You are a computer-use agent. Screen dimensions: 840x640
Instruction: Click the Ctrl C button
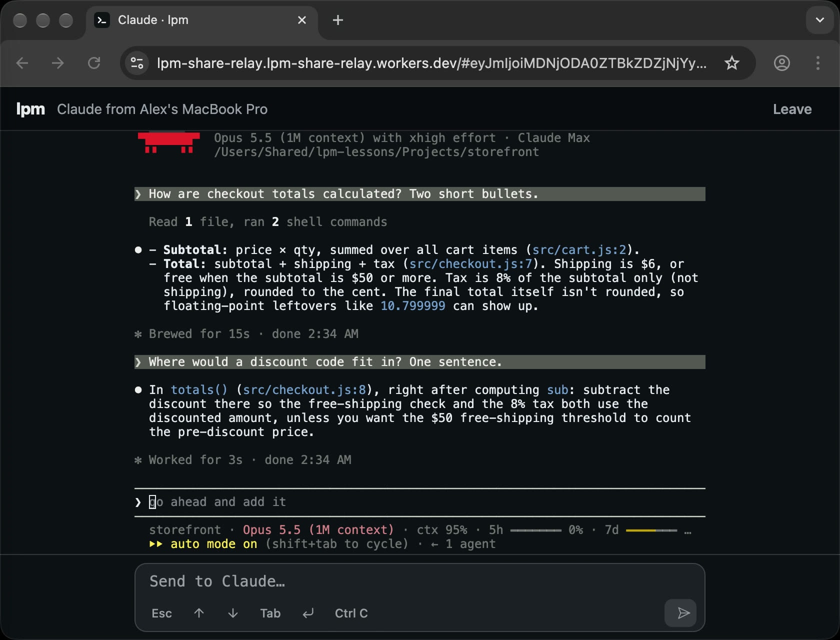(351, 613)
